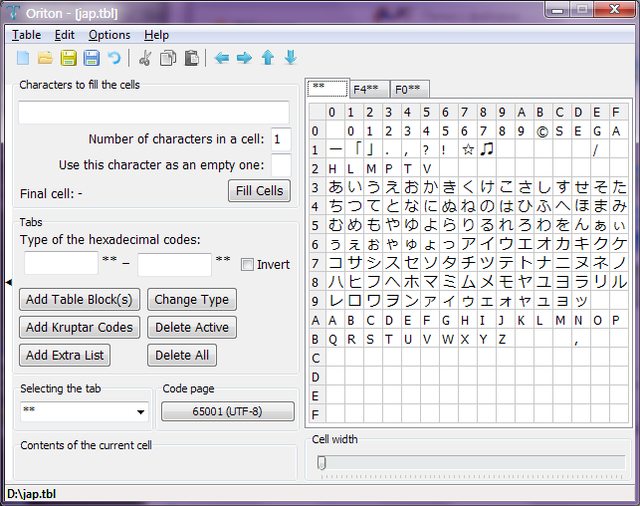Click row header C in the table grid
The width and height of the screenshot is (640, 506).
tap(317, 358)
